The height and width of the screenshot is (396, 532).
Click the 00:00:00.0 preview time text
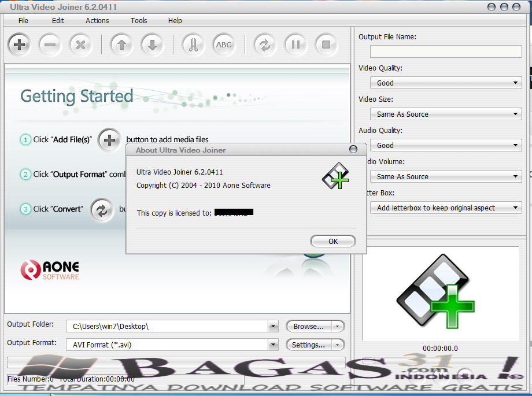click(440, 349)
